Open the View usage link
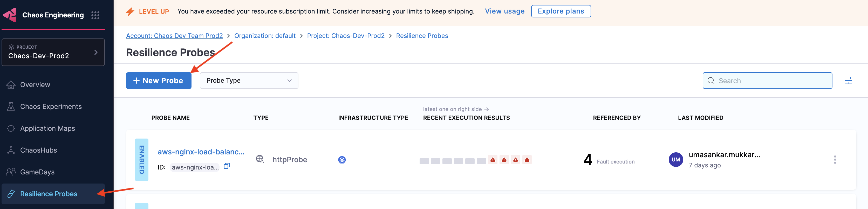This screenshot has height=209, width=868. coord(504,11)
